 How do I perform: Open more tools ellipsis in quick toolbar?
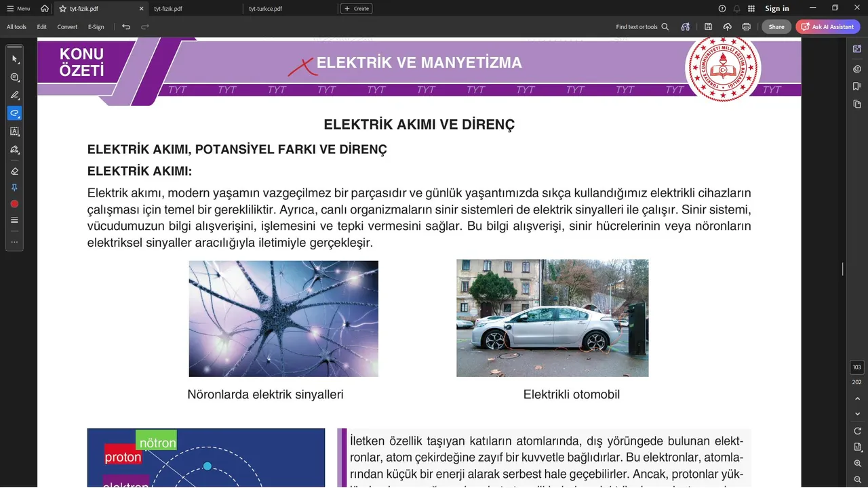coord(15,242)
